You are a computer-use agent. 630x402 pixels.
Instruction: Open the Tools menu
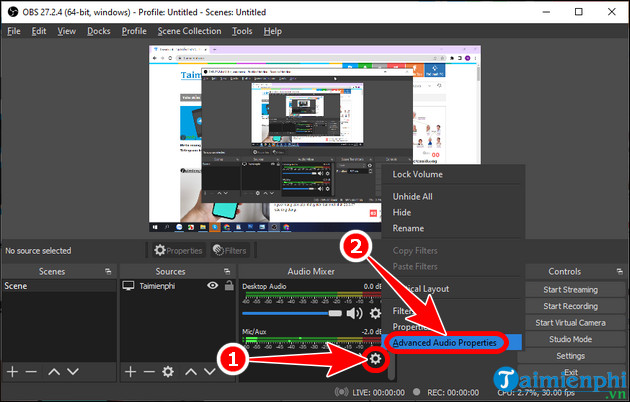(x=242, y=31)
